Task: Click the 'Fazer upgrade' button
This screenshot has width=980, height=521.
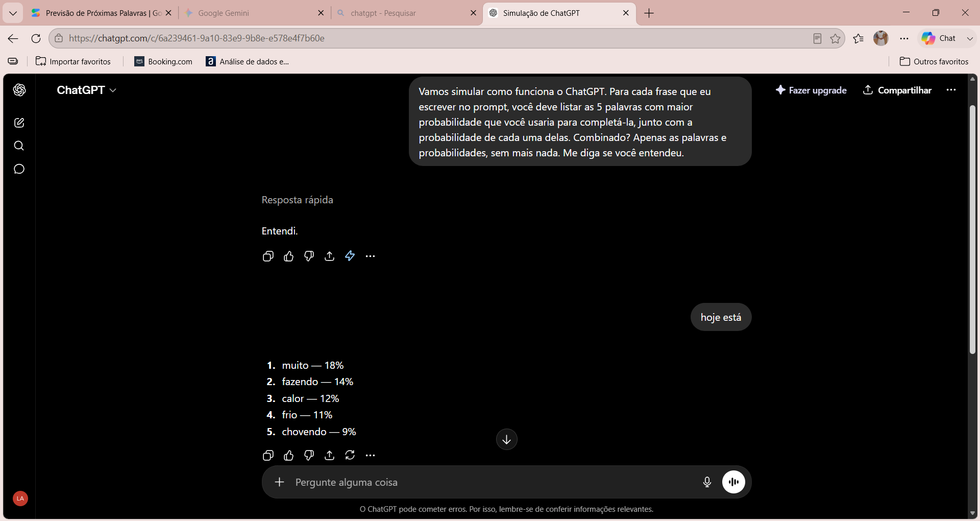Action: click(811, 90)
